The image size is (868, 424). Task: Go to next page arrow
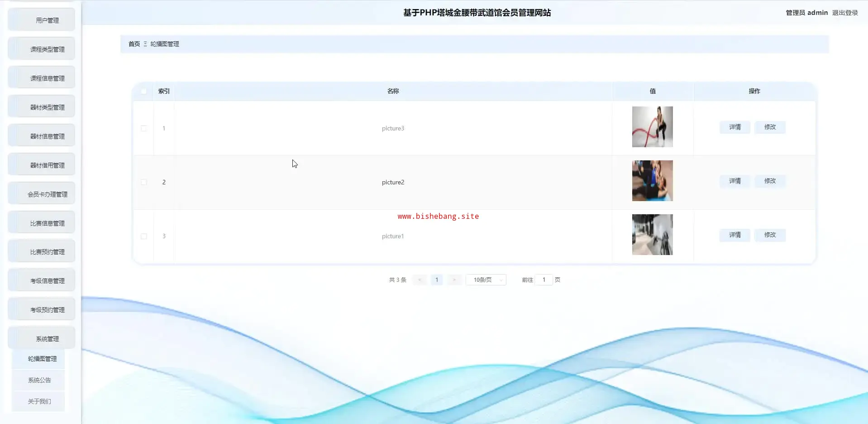454,280
